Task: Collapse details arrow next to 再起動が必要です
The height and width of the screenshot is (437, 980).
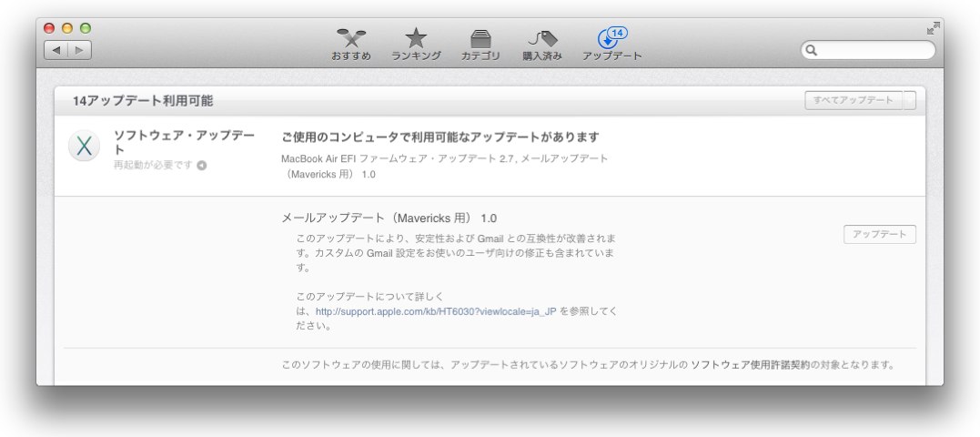Action: click(x=201, y=166)
